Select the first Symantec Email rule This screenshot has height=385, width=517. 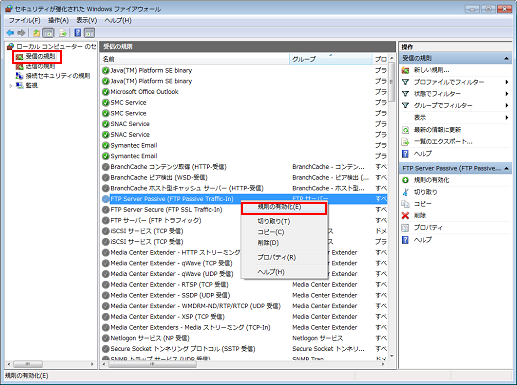(244, 145)
